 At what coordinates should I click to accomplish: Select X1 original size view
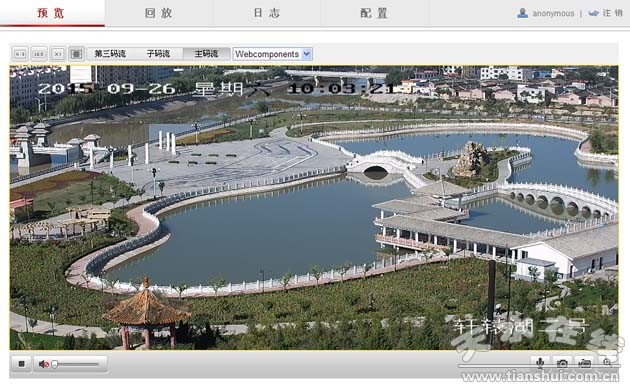[57, 54]
